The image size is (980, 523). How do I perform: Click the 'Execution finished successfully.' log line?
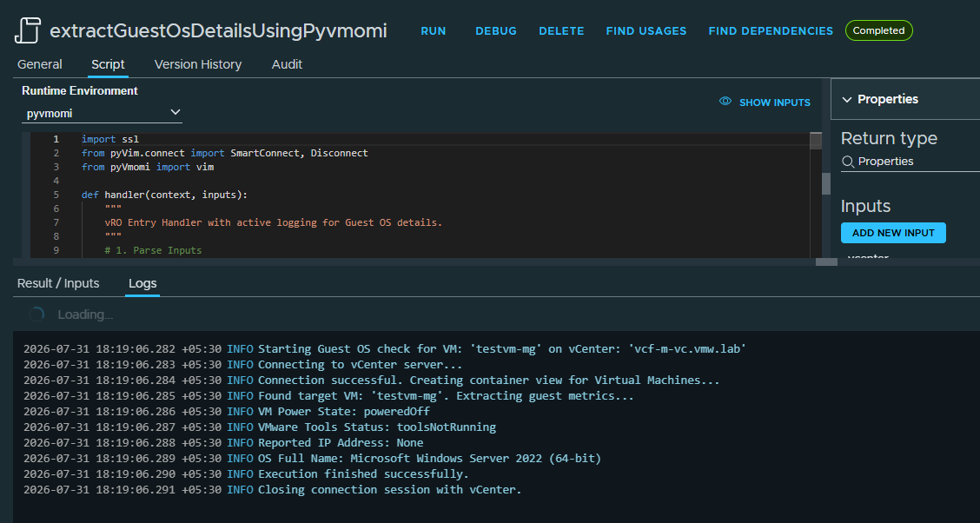tap(246, 474)
